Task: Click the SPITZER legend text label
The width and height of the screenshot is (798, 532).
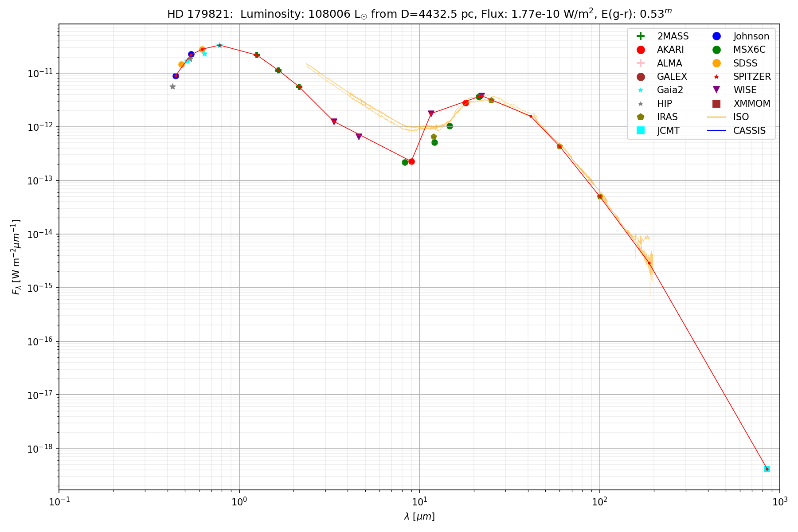Action: [x=752, y=77]
